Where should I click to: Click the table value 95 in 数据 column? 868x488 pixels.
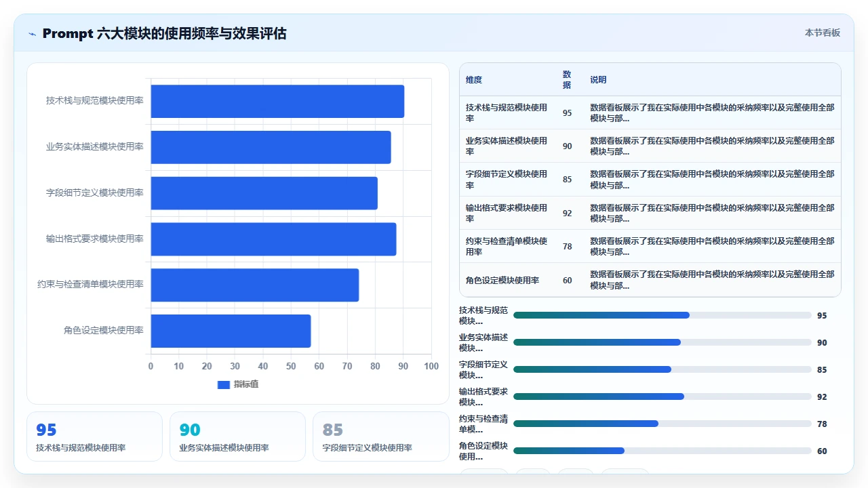tap(567, 113)
